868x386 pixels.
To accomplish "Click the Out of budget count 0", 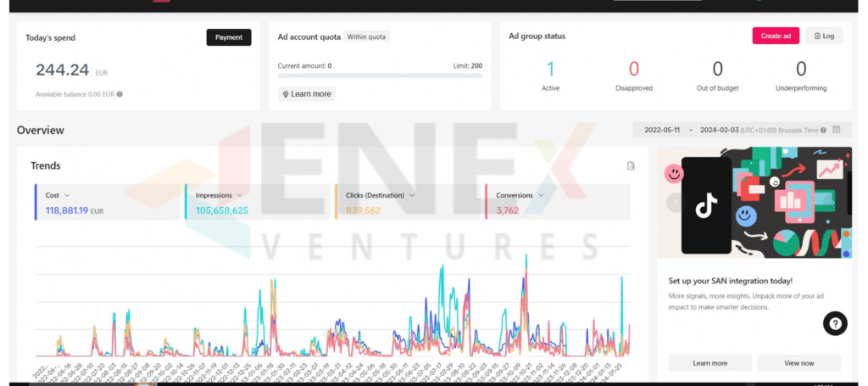I will (717, 70).
